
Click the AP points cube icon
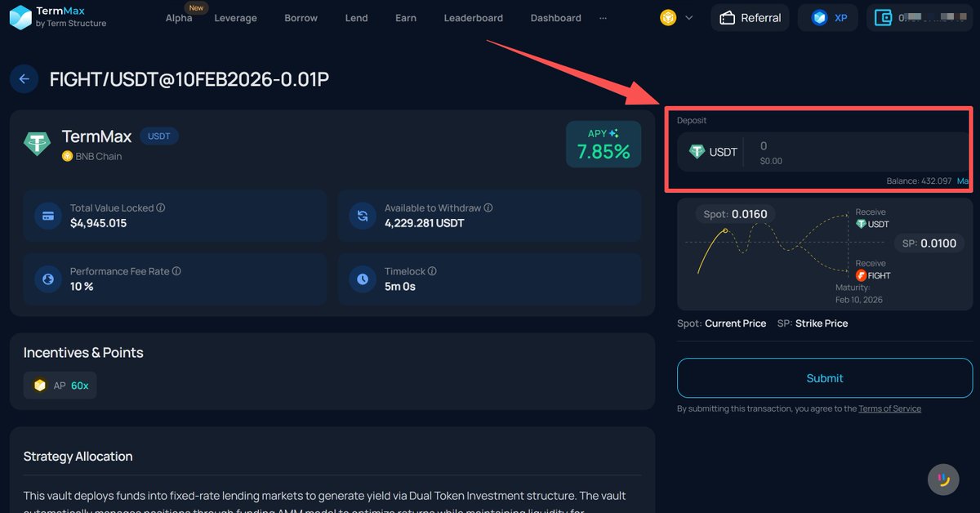39,386
